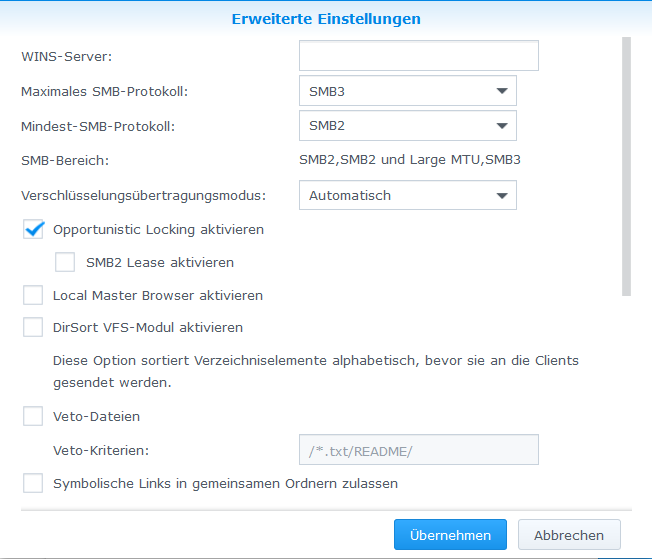Open the Mindest-SMB-Protokoll dropdown
The height and width of the screenshot is (559, 652).
[408, 126]
